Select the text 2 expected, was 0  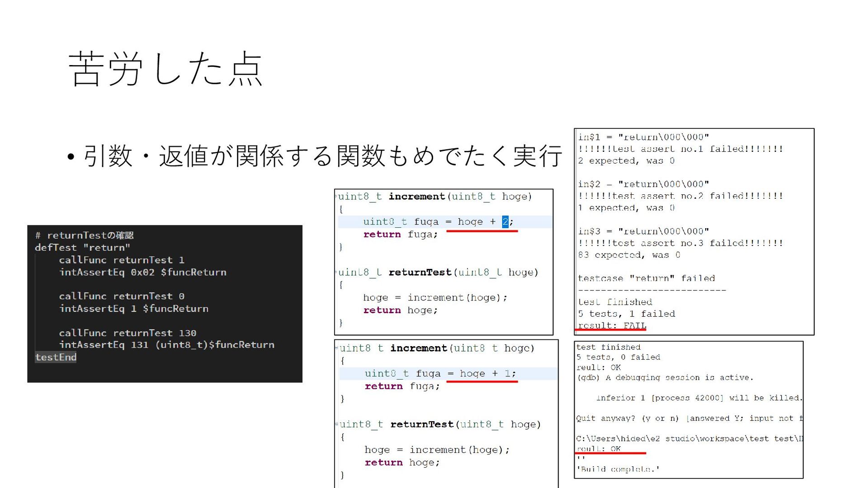[x=627, y=160]
